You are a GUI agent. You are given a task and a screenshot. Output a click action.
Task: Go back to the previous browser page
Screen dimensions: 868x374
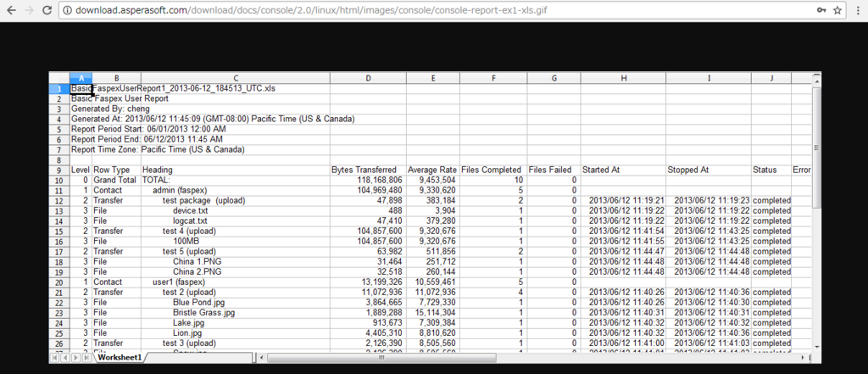point(11,10)
